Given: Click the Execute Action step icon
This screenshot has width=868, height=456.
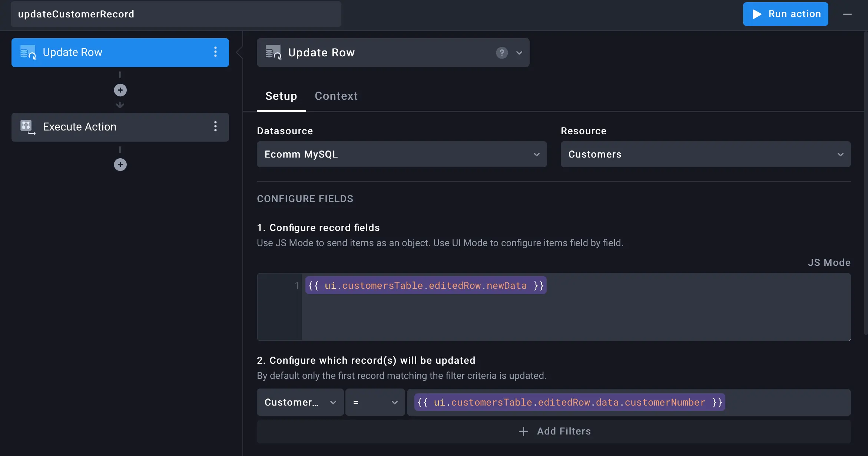Looking at the screenshot, I should click(x=27, y=127).
